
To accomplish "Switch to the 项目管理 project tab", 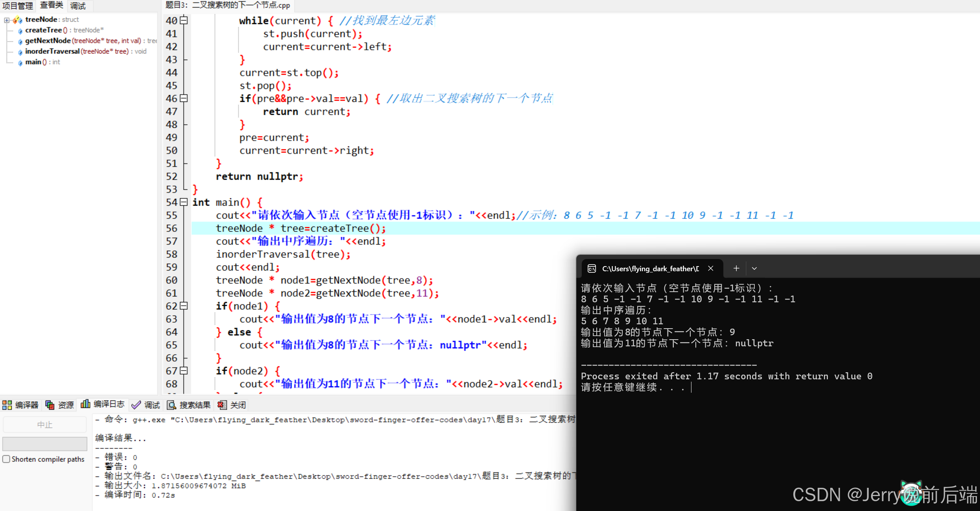I will [18, 6].
